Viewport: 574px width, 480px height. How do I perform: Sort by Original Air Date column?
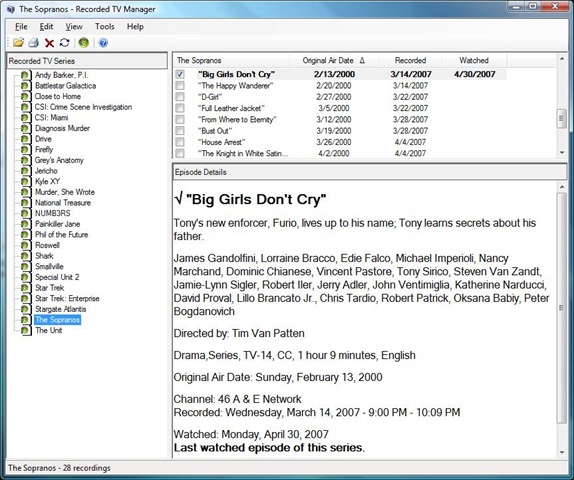coord(334,60)
